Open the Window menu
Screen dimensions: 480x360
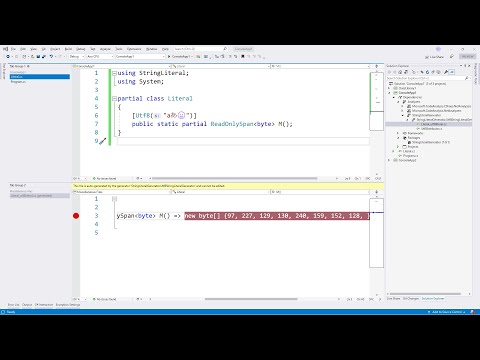point(152,49)
